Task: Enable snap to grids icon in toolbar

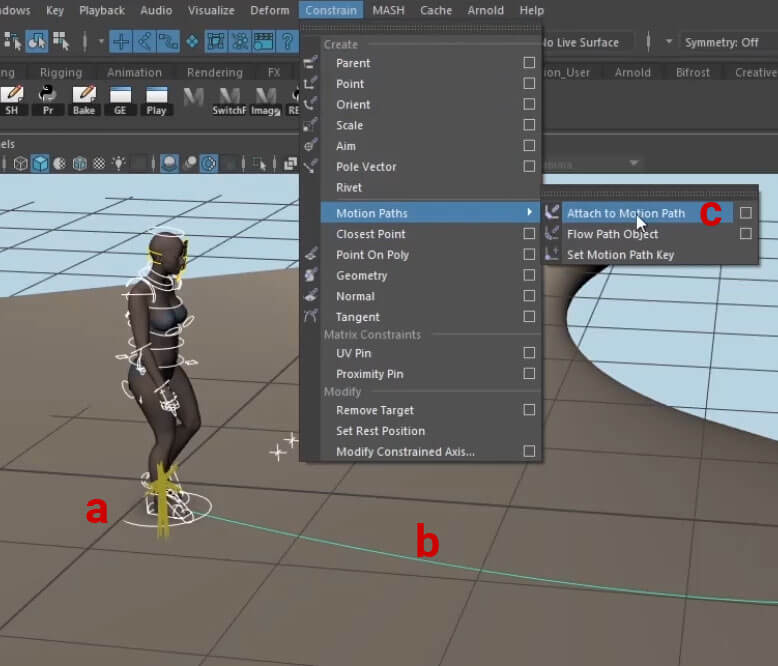Action: click(121, 42)
